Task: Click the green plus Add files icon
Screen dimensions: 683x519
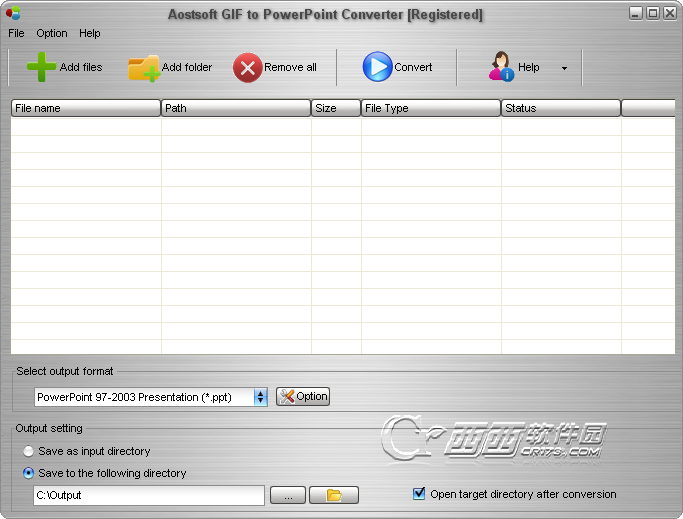Action: tap(41, 67)
